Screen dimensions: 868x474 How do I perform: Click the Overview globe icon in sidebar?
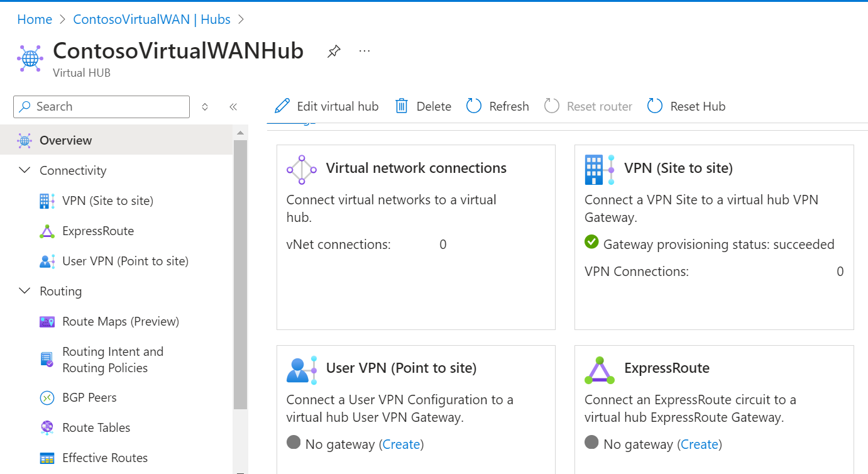coord(25,140)
